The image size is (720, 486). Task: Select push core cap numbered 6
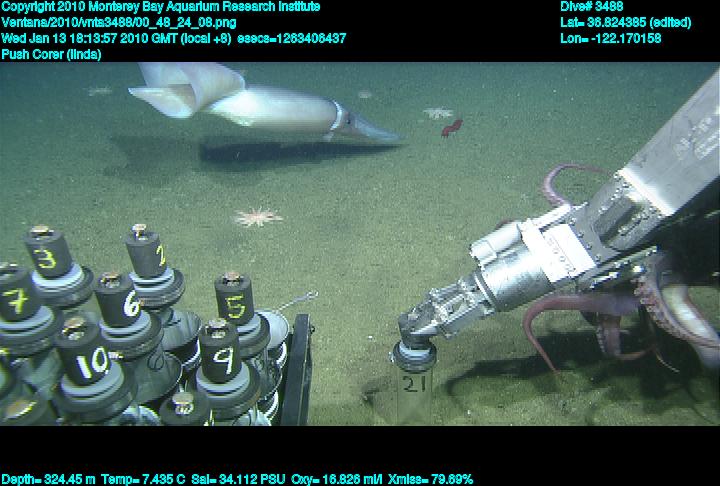pos(118,300)
